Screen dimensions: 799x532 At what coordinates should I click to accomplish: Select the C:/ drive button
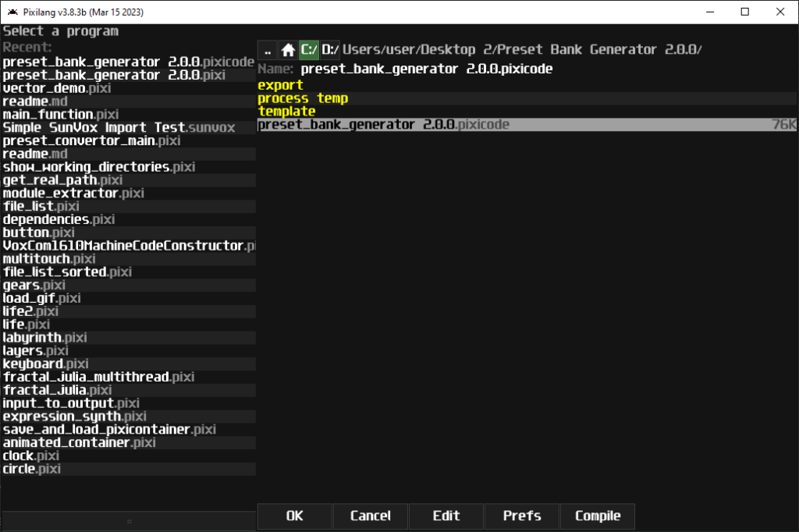tap(310, 50)
